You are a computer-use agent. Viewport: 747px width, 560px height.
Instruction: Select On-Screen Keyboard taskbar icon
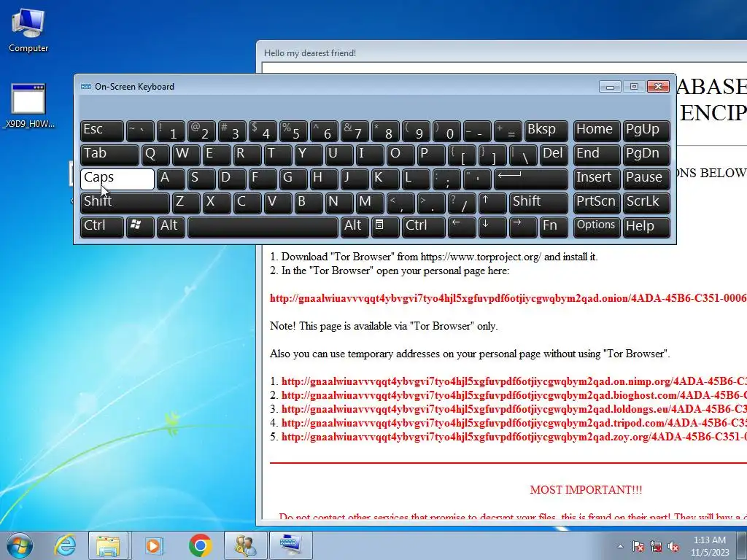pos(290,545)
